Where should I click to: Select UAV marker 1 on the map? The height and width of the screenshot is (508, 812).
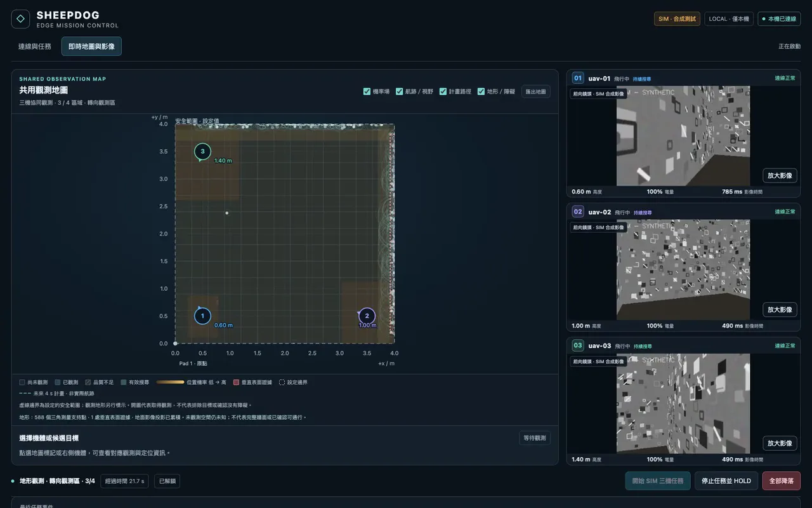tap(202, 316)
